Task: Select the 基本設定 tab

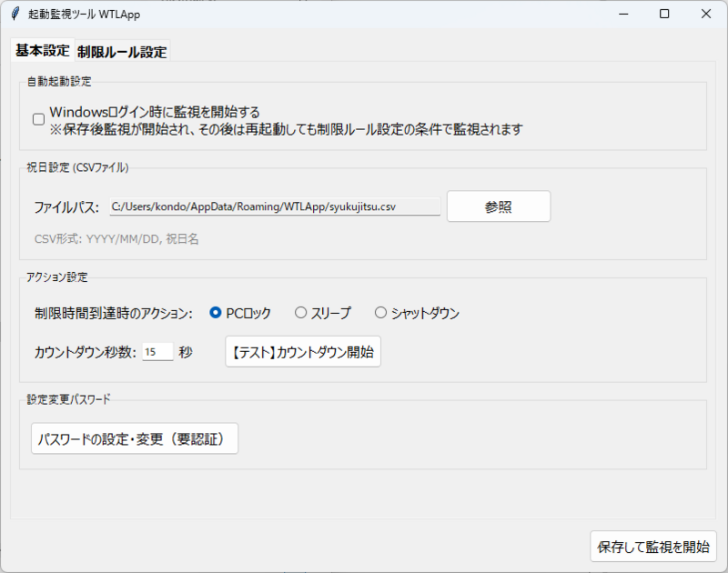Action: (x=42, y=51)
